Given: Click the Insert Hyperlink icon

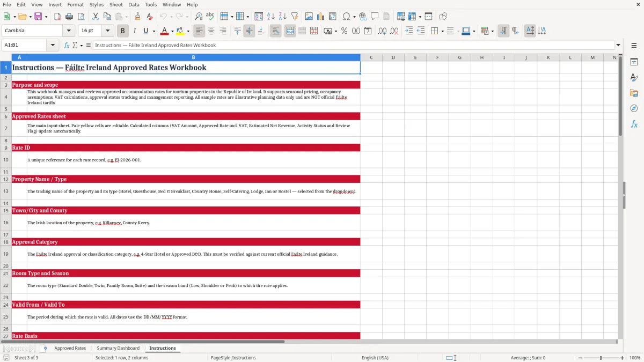Looking at the screenshot, I should coord(363,17).
